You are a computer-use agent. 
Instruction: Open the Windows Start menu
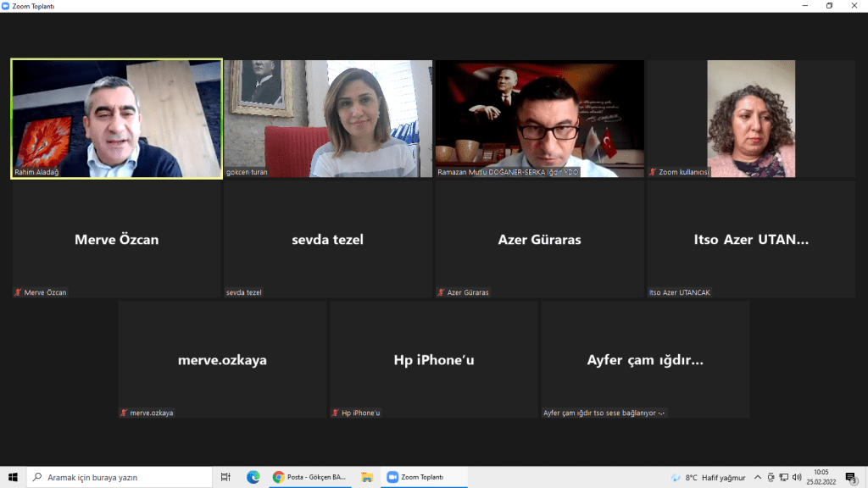[13, 477]
